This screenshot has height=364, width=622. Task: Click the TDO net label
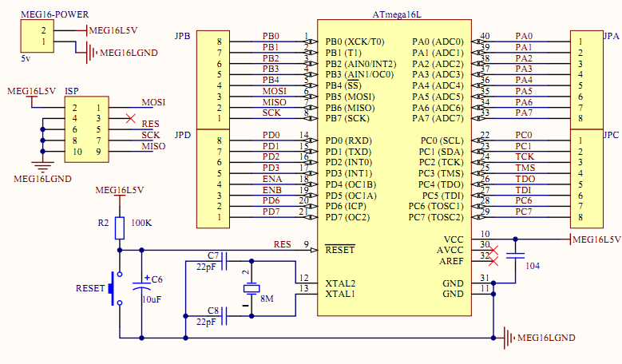point(525,179)
